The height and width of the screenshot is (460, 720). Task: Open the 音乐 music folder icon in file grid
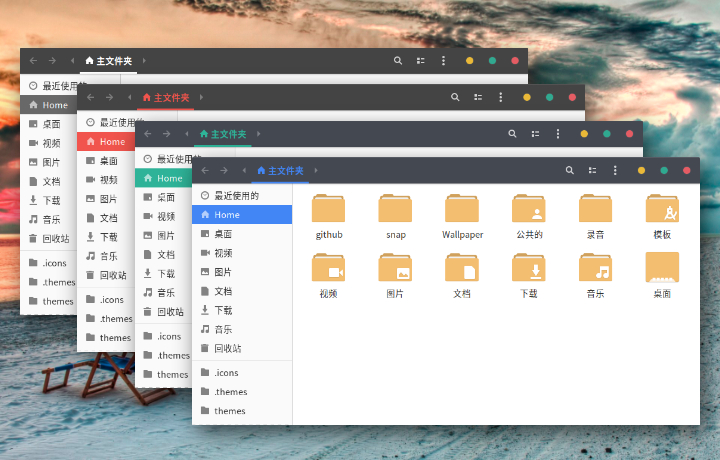coord(596,267)
